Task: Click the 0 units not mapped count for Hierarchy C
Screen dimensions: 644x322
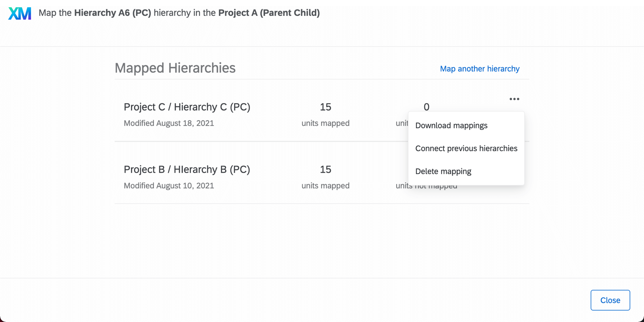Action: point(426,107)
